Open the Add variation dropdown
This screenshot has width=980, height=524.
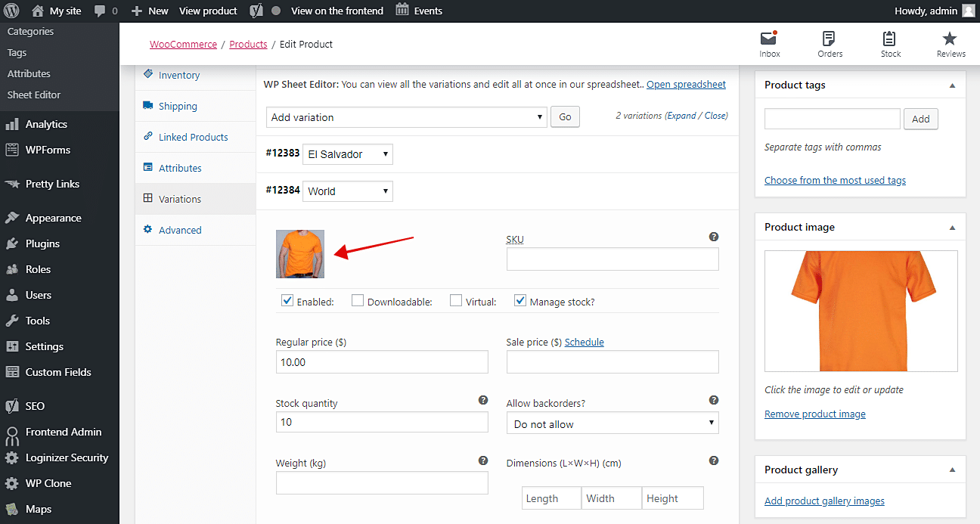point(406,117)
